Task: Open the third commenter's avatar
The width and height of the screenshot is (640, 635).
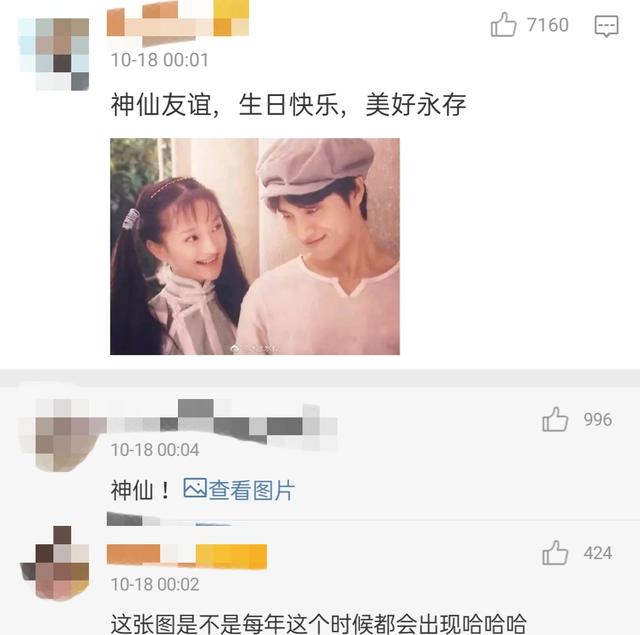Action: click(x=55, y=563)
